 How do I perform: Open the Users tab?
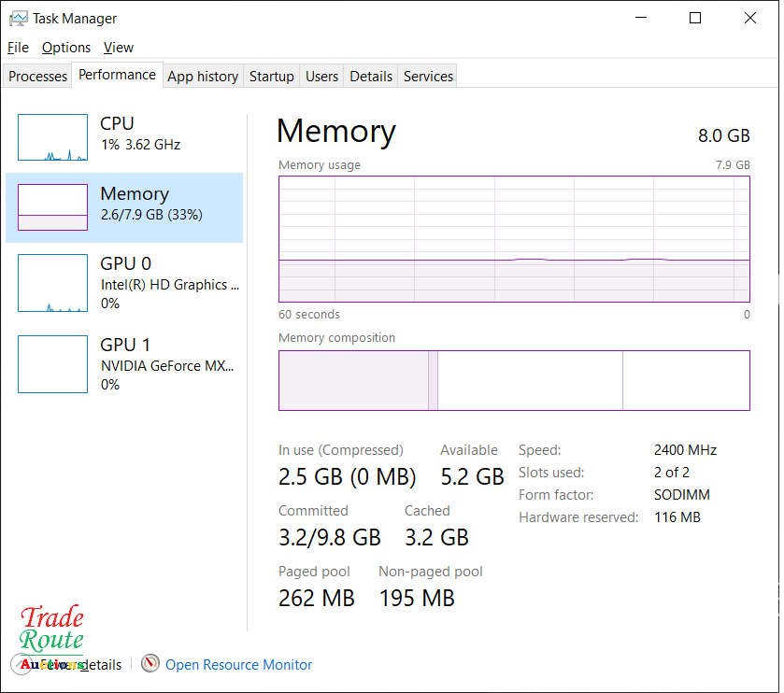(x=321, y=77)
